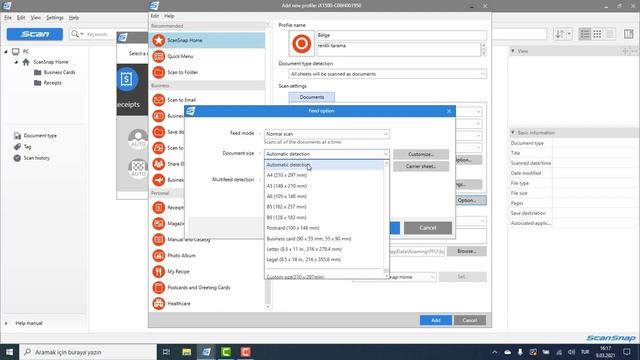The width and height of the screenshot is (640, 360).
Task: Open View menu in main window
Action: coord(36,18)
